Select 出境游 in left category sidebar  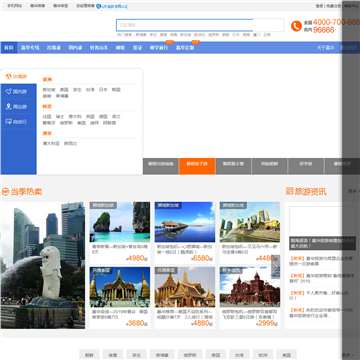tap(18, 76)
